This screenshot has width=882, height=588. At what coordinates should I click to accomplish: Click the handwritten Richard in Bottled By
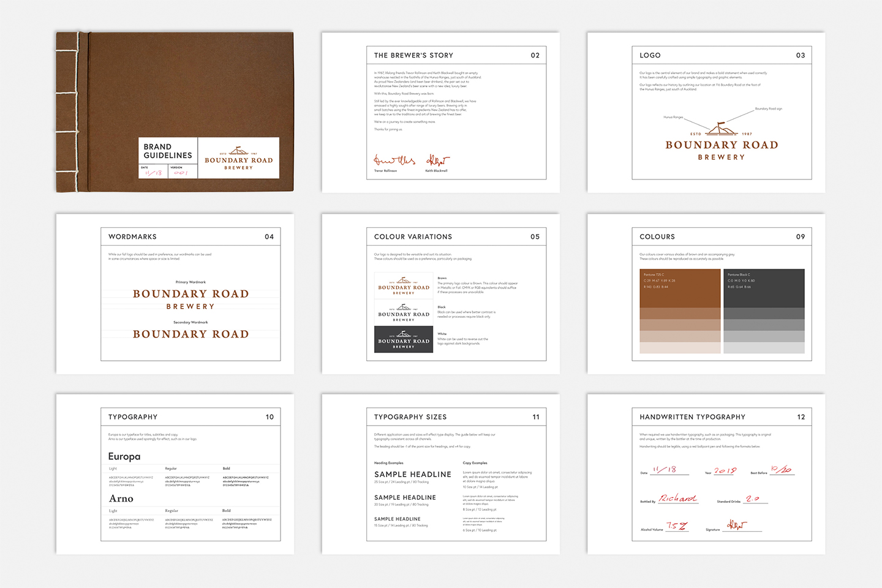(678, 499)
